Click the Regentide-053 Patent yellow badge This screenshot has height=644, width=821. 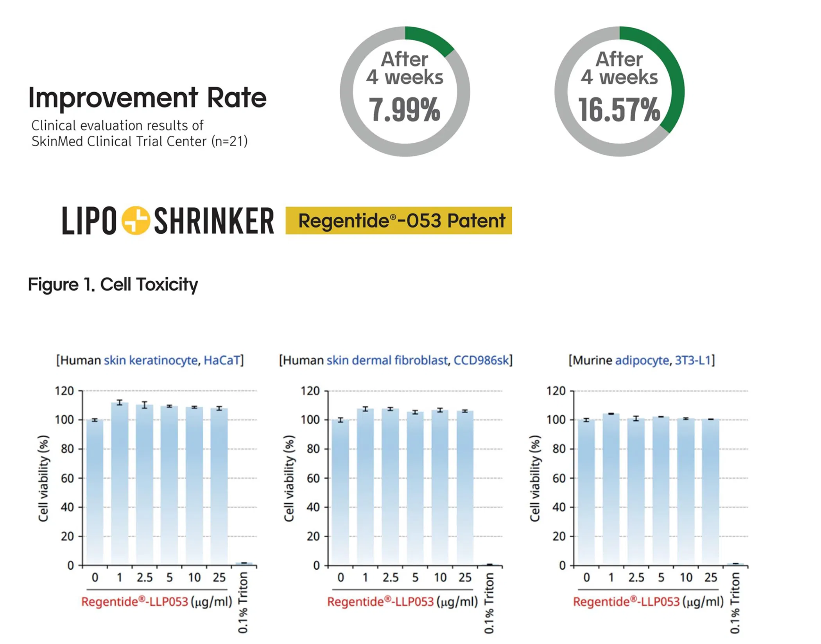398,221
